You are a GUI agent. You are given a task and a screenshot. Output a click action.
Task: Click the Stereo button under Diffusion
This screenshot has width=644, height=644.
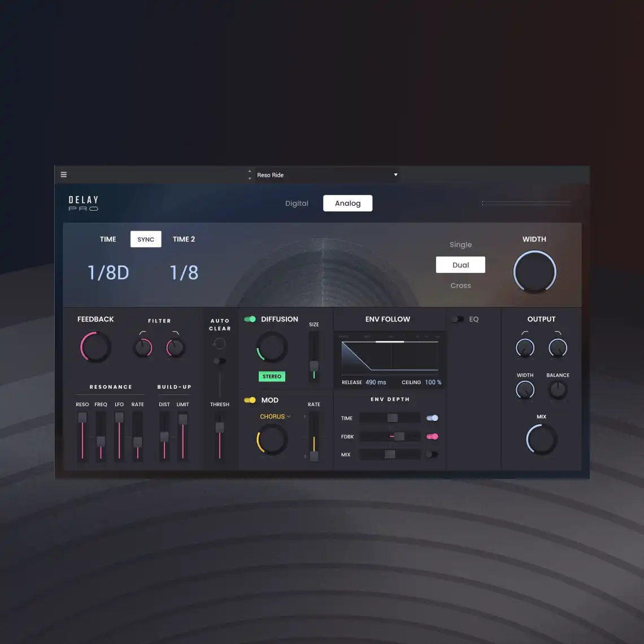(x=272, y=376)
